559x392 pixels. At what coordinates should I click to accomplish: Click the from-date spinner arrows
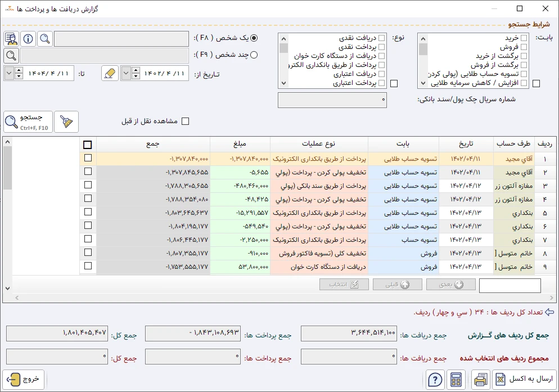136,74
